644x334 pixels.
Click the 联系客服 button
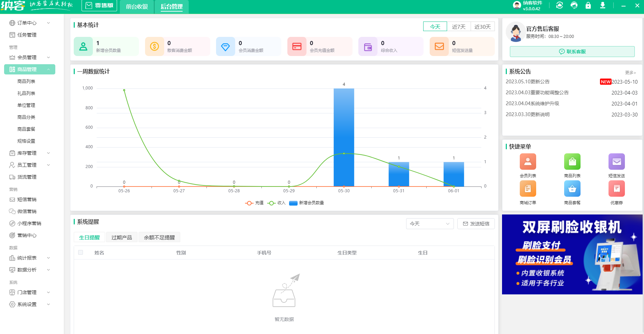(x=572, y=52)
